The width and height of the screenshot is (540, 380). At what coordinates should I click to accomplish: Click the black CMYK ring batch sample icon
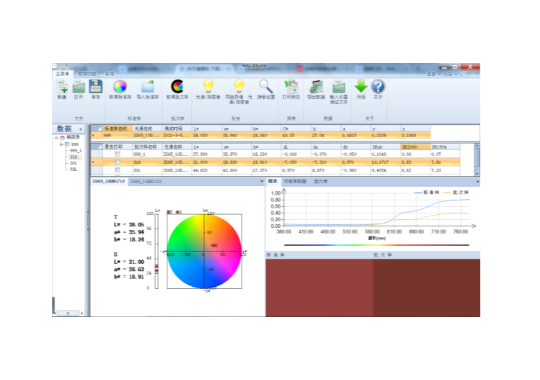[x=177, y=86]
